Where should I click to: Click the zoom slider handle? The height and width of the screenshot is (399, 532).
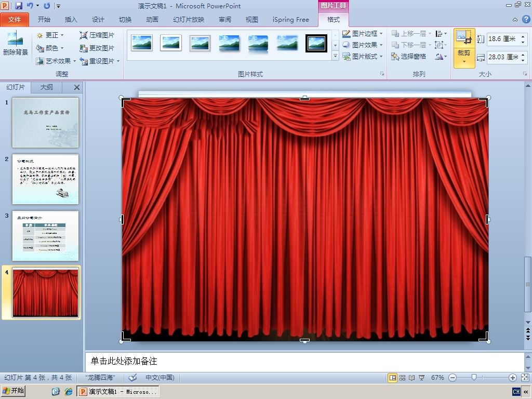[474, 377]
